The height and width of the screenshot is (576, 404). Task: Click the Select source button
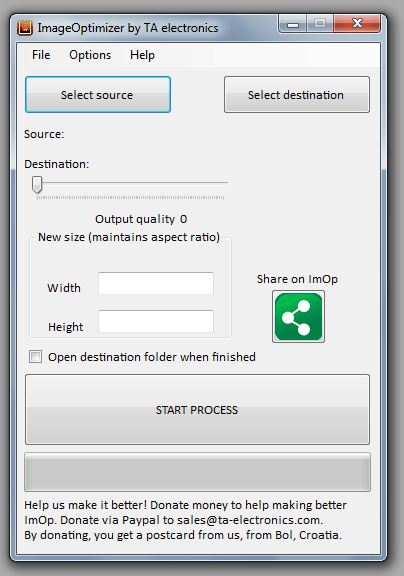click(98, 95)
